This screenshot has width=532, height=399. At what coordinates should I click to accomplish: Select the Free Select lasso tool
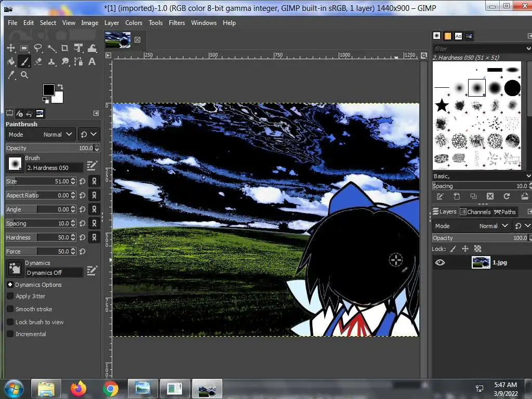point(37,48)
